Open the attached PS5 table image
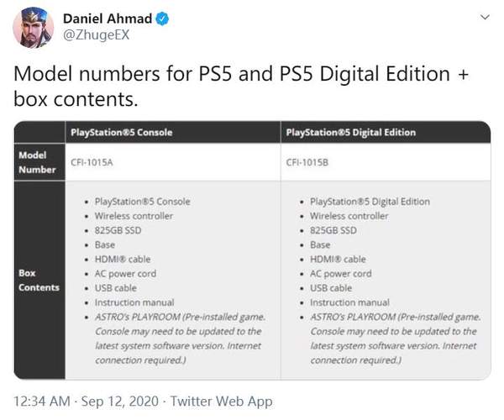This screenshot has height=420, width=504. 252,250
